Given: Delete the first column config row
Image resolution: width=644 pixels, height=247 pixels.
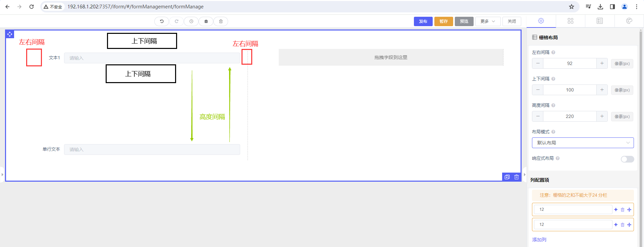Looking at the screenshot, I should (623, 210).
